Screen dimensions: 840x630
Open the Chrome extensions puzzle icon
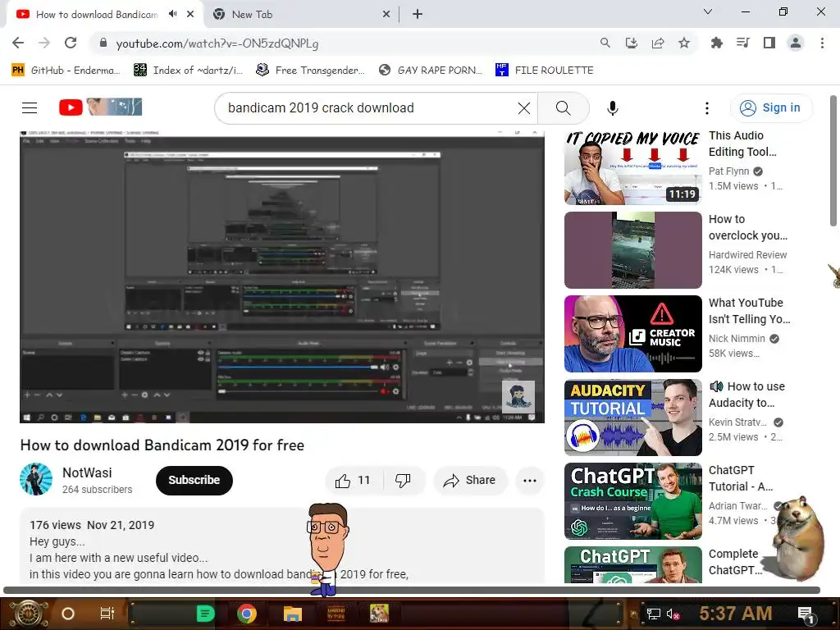coord(716,43)
